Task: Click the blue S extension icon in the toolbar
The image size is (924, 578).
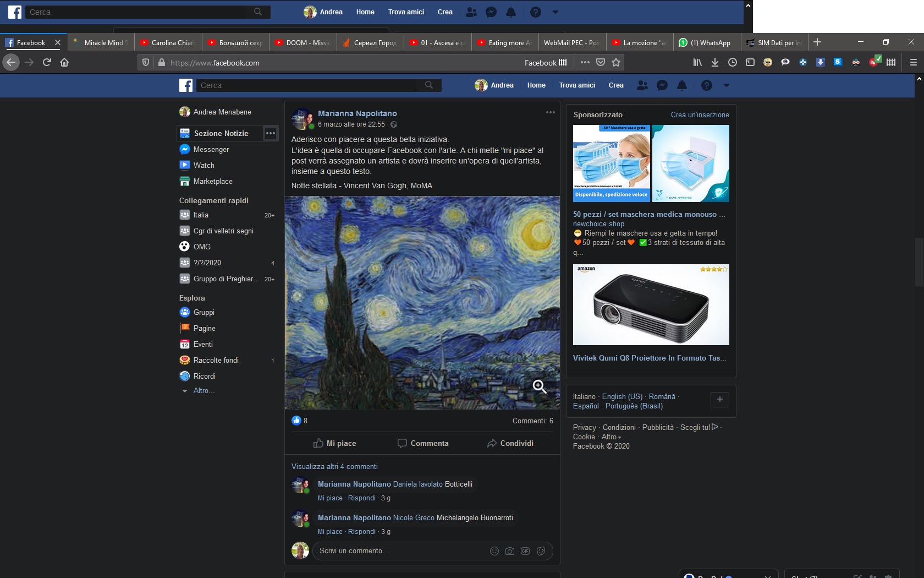Action: point(838,62)
